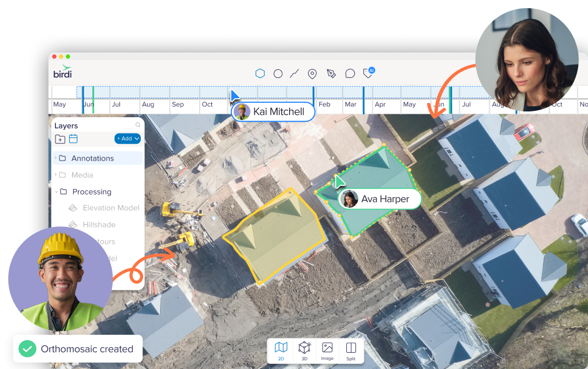The image size is (588, 369).
Task: Select the circle drawing tool
Action: pos(278,73)
